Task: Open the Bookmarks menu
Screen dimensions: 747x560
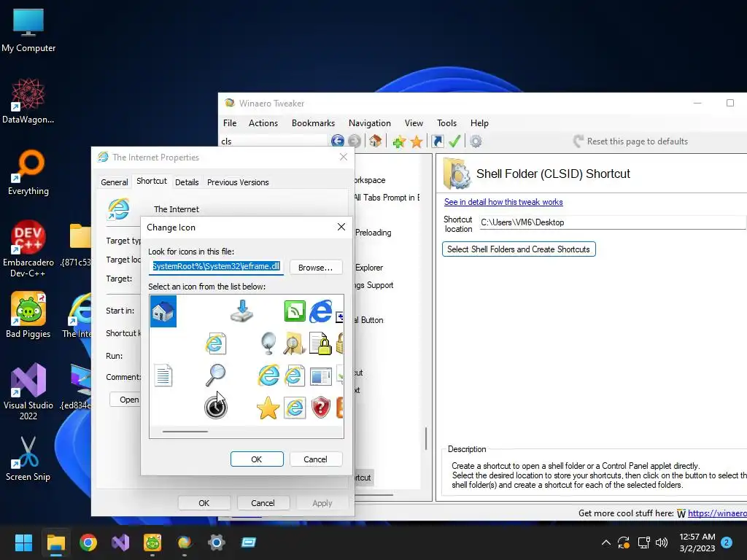Action: [313, 122]
